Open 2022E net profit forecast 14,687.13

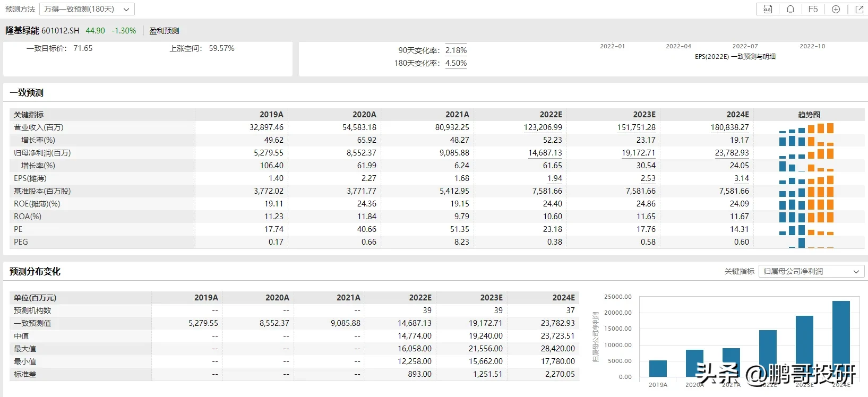[545, 153]
